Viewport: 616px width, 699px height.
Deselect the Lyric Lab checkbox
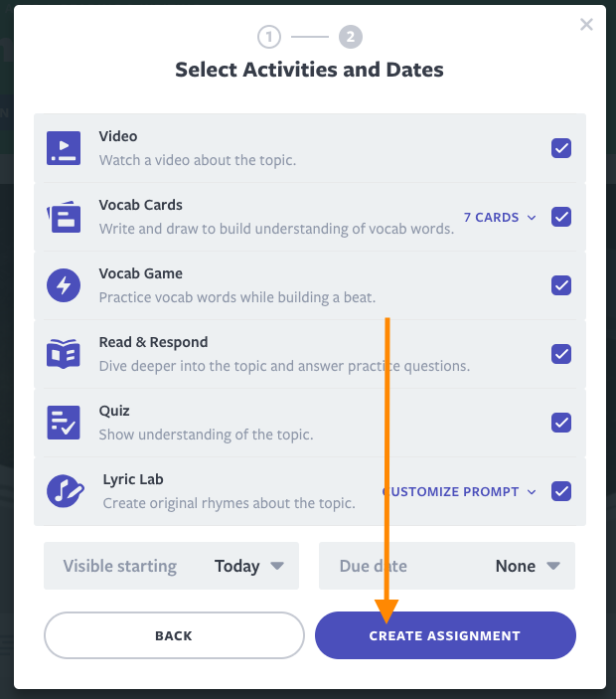click(x=561, y=491)
